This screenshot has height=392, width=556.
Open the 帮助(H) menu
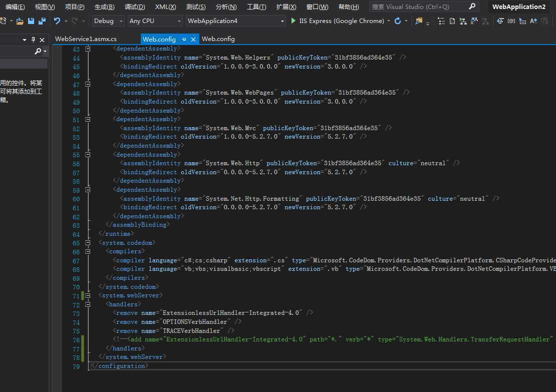[x=349, y=7]
